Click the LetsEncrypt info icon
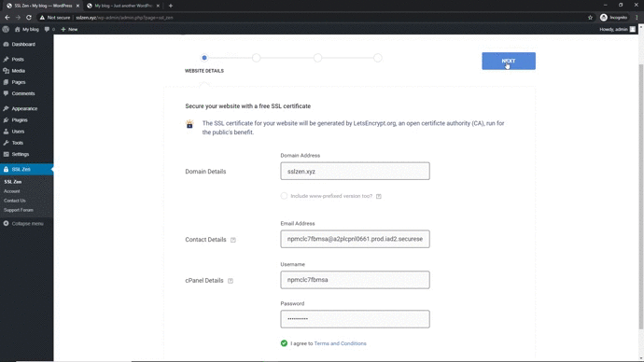The height and width of the screenshot is (362, 644). (x=189, y=124)
